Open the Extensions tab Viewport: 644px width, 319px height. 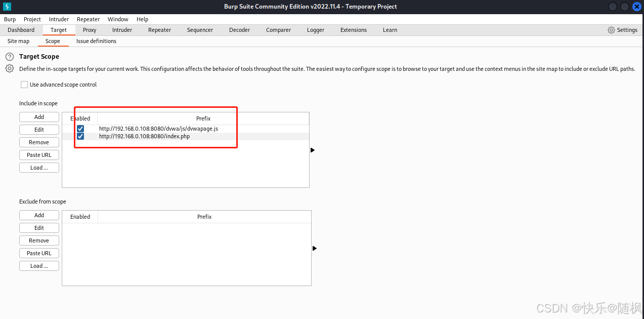click(x=354, y=30)
